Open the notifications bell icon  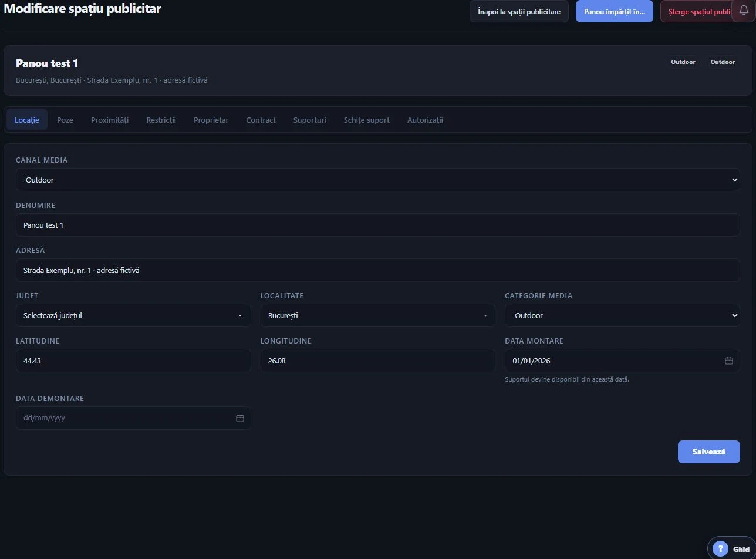[x=744, y=11]
